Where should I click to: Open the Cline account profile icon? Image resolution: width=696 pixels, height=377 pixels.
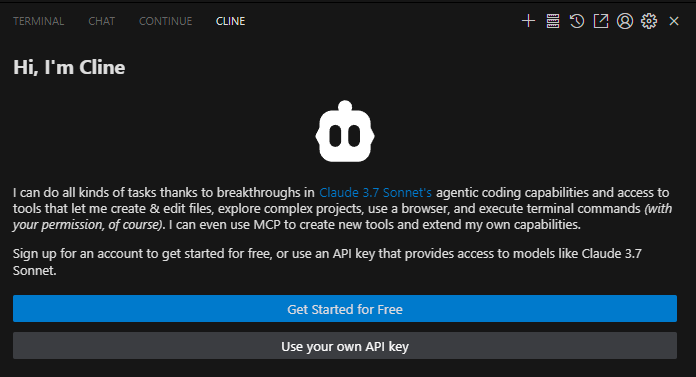[625, 21]
